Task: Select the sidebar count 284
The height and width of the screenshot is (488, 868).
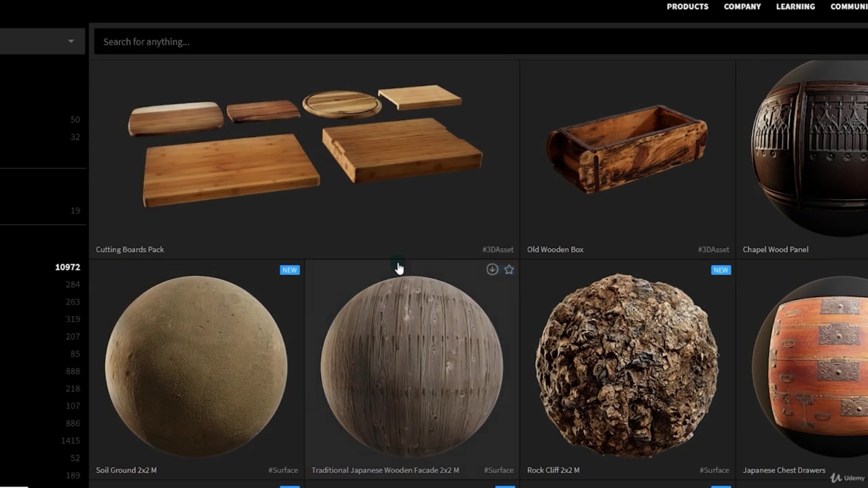Action: coord(73,285)
